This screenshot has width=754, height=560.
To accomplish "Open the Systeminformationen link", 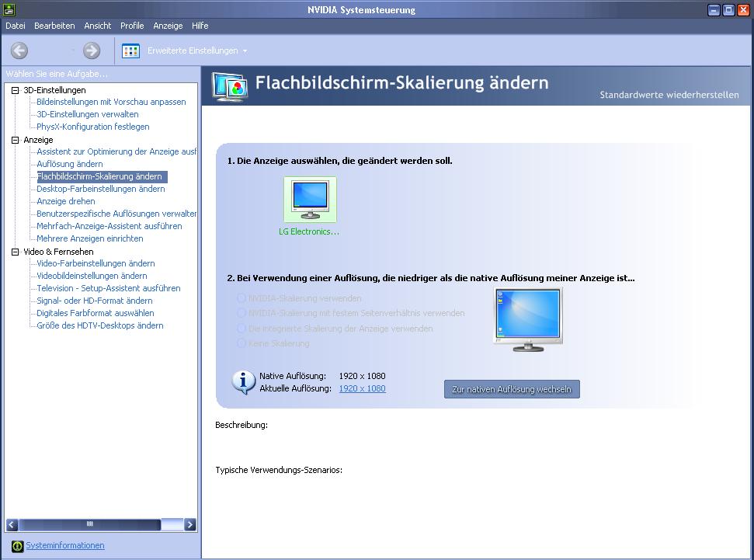I will [x=65, y=545].
